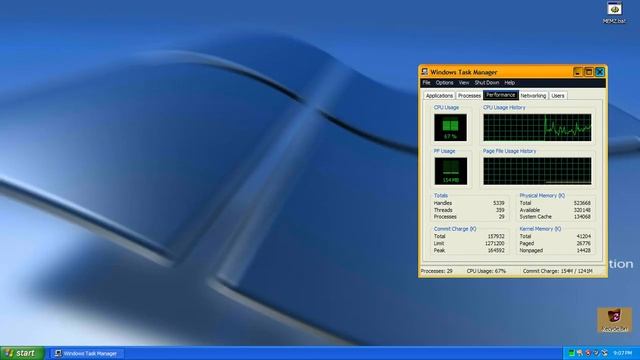Image resolution: width=640 pixels, height=360 pixels.
Task: Click the green CPU meter tray icon
Action: tap(571, 353)
